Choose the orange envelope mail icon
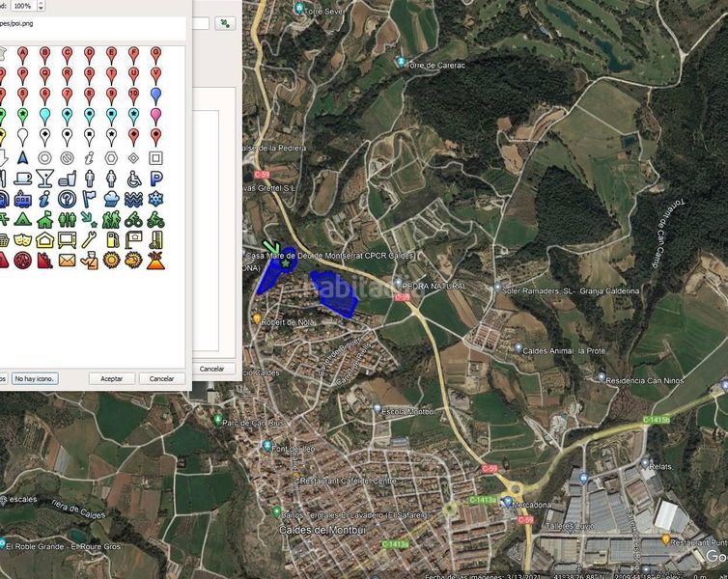Image resolution: width=728 pixels, height=579 pixels. (x=67, y=261)
